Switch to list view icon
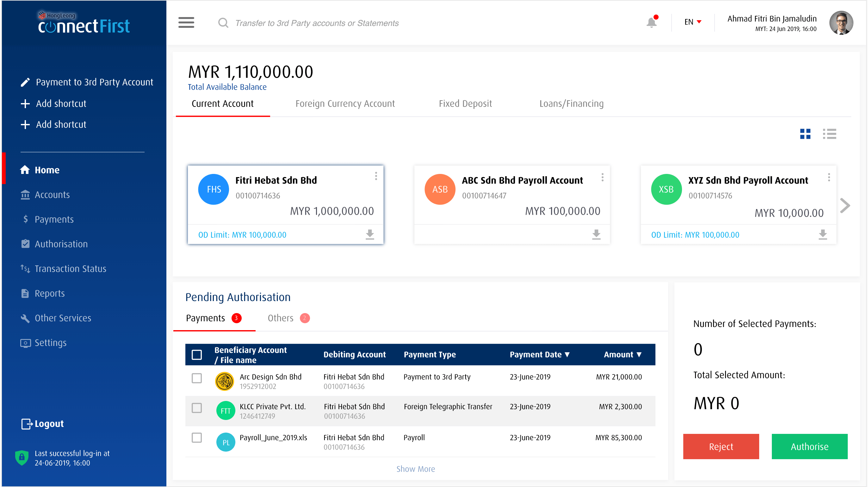This screenshot has height=487, width=868. [829, 134]
